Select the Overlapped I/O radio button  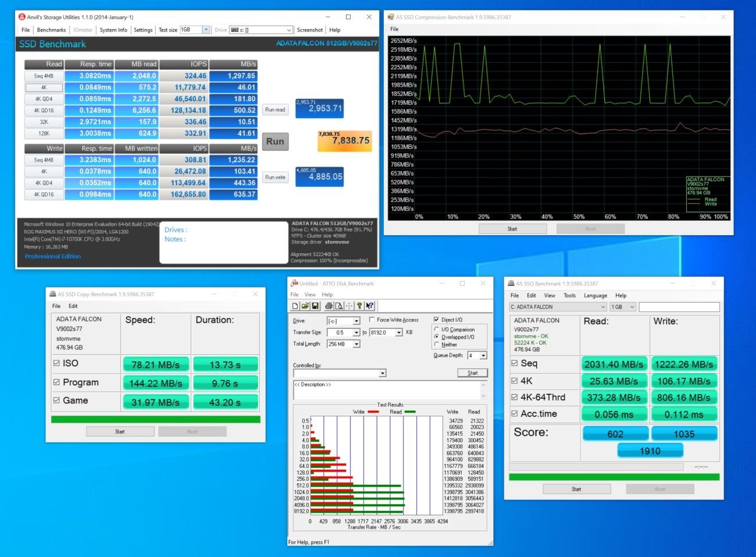tap(436, 337)
